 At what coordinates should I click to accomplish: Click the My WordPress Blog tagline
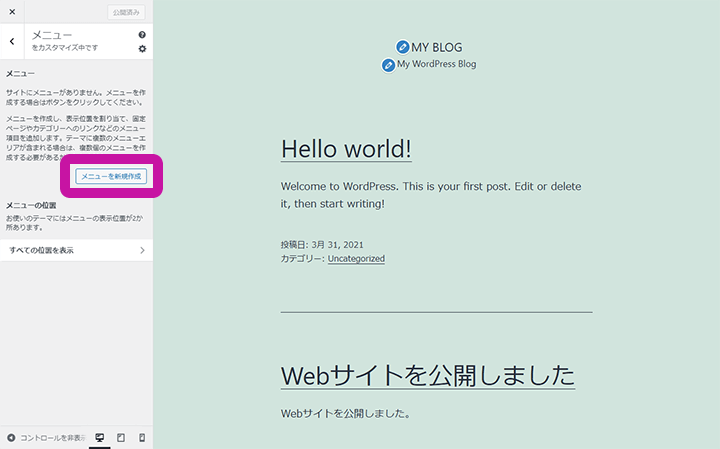436,64
